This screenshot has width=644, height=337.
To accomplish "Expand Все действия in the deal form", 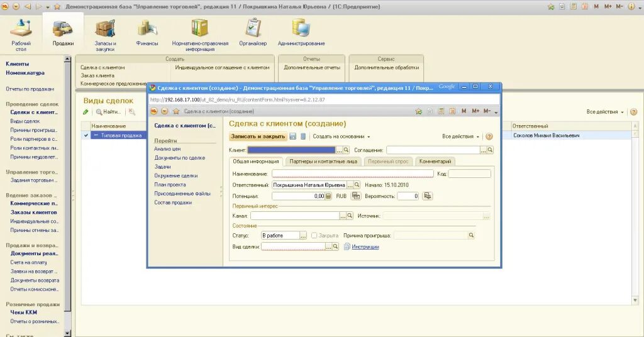I will pyautogui.click(x=460, y=136).
